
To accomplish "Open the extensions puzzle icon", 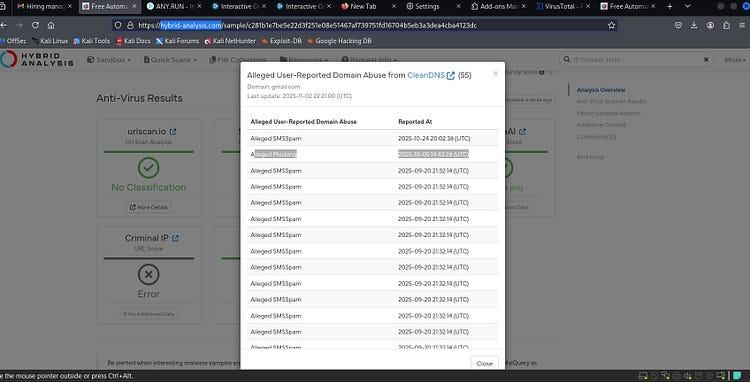I will click(727, 25).
